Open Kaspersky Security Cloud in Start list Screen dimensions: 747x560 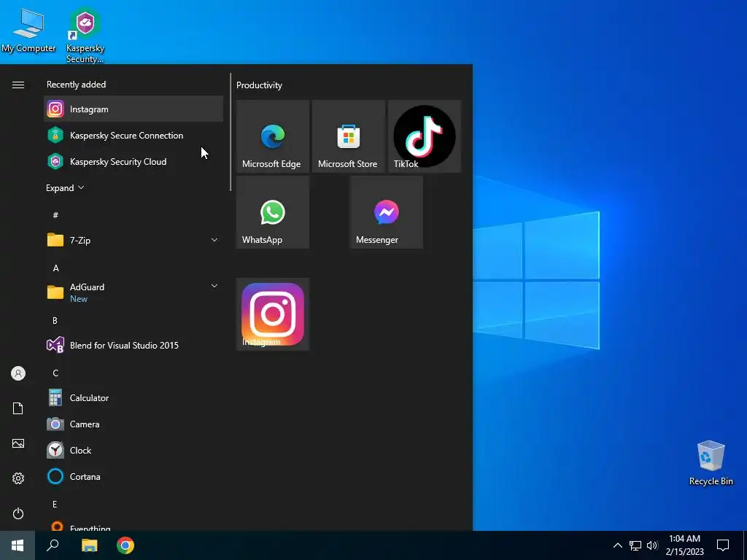(133, 161)
